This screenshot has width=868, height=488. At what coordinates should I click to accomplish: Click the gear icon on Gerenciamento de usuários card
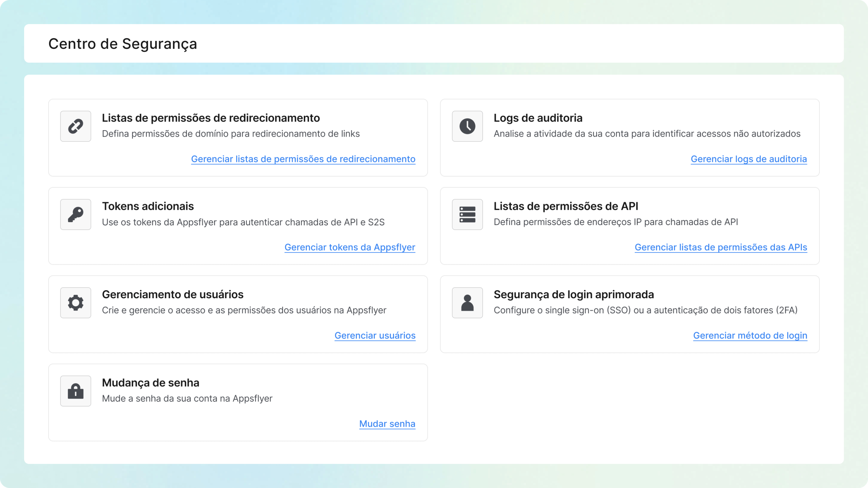point(75,303)
